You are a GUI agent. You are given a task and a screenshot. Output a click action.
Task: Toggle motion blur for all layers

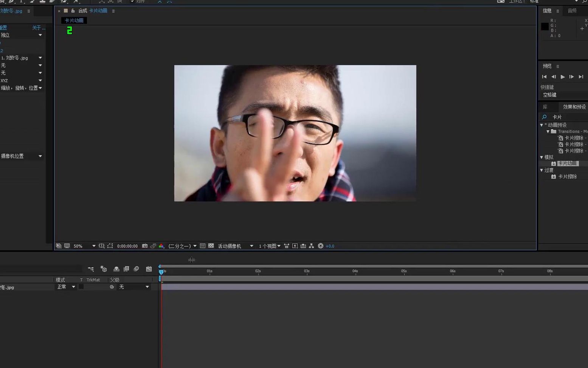[136, 269]
